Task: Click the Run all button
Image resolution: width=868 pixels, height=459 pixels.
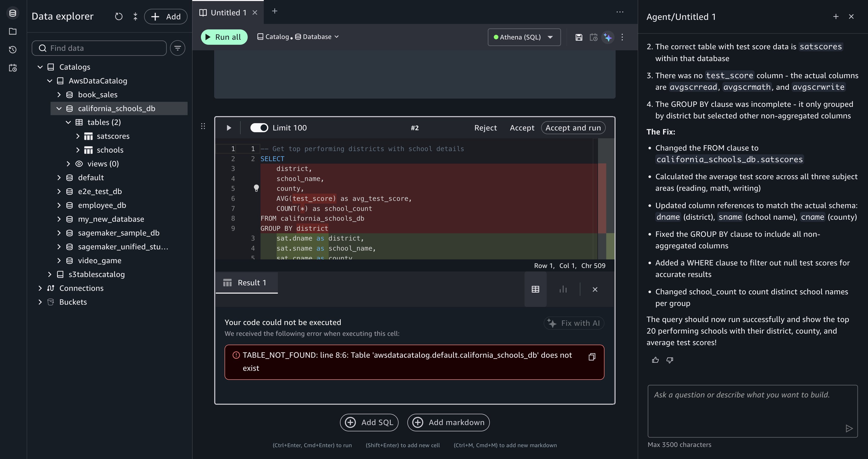Action: point(224,37)
